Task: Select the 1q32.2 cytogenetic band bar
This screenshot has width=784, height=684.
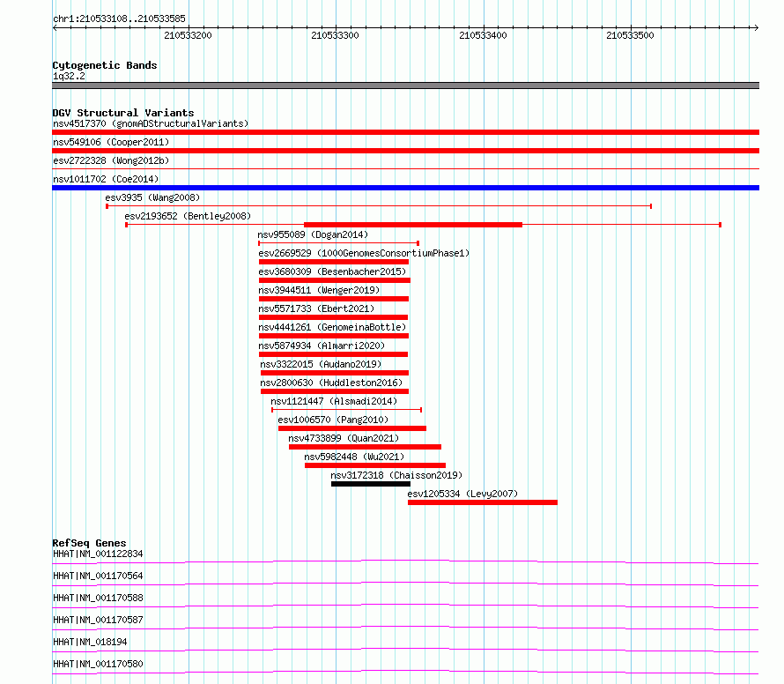Action: click(x=405, y=85)
